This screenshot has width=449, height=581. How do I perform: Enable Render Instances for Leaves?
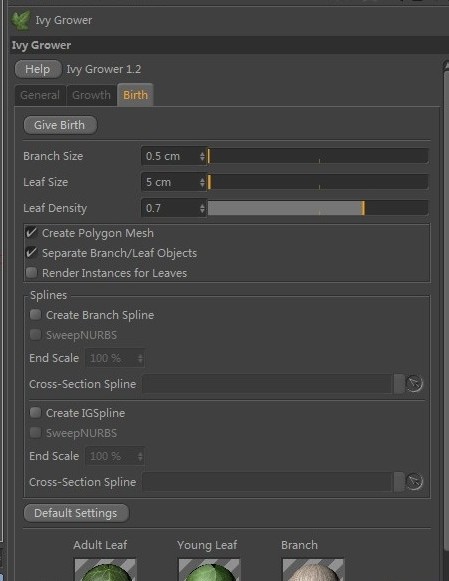click(32, 273)
